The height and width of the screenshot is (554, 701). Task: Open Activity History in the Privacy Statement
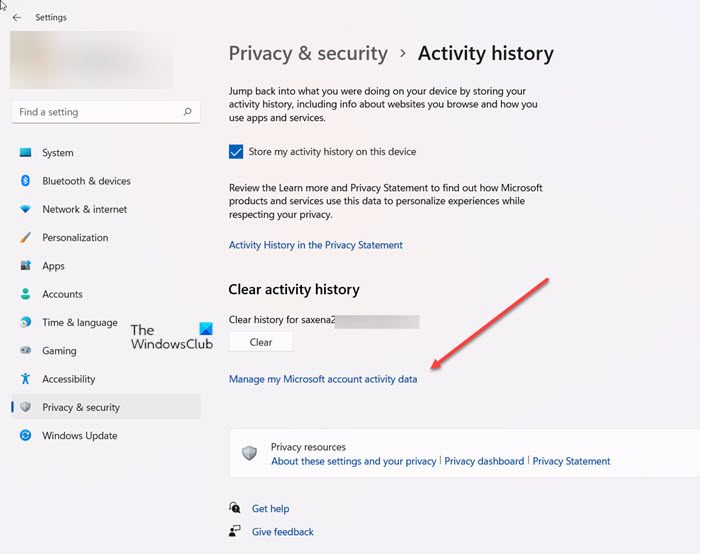click(x=316, y=245)
